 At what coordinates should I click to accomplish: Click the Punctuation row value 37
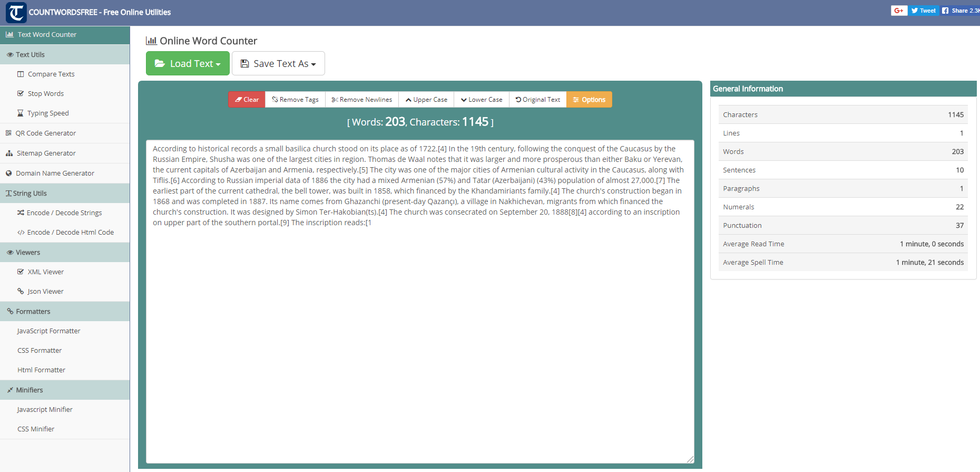[x=959, y=225]
